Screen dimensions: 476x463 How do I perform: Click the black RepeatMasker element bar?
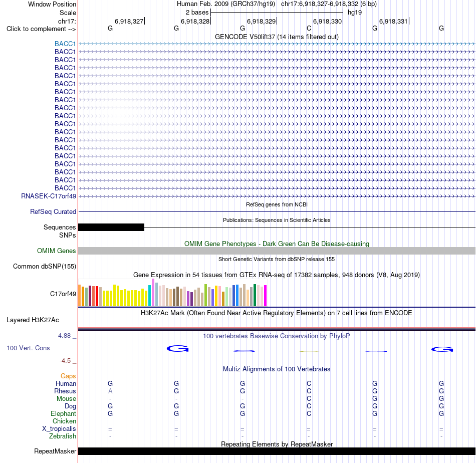[277, 451]
